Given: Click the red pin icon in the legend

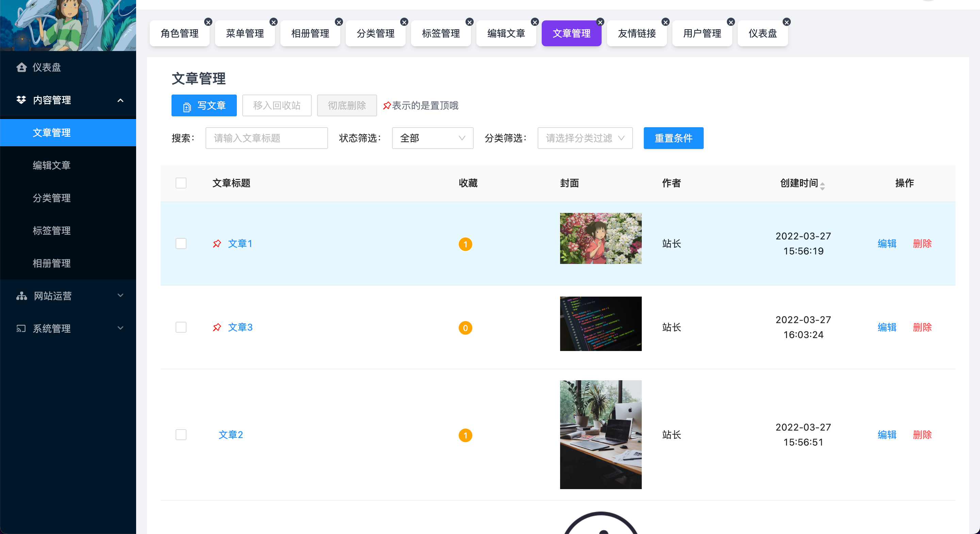Looking at the screenshot, I should coord(387,106).
